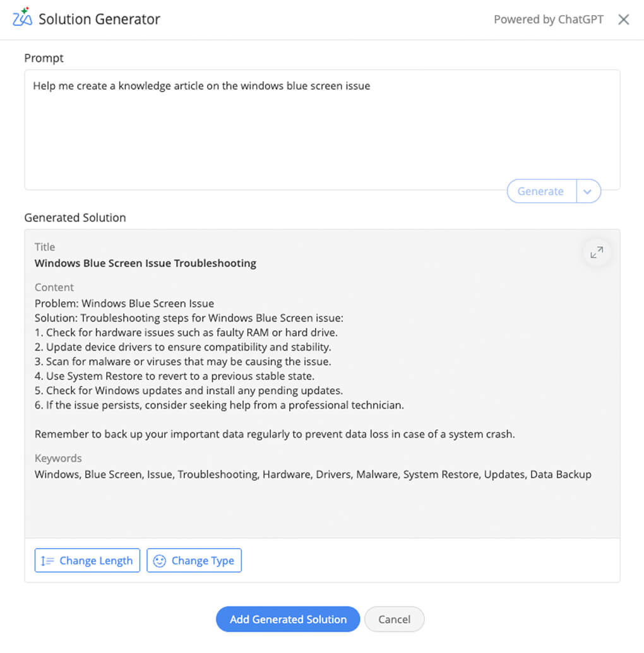
Task: Expand the generated solution using the fullscreen arrows icon
Action: (596, 252)
